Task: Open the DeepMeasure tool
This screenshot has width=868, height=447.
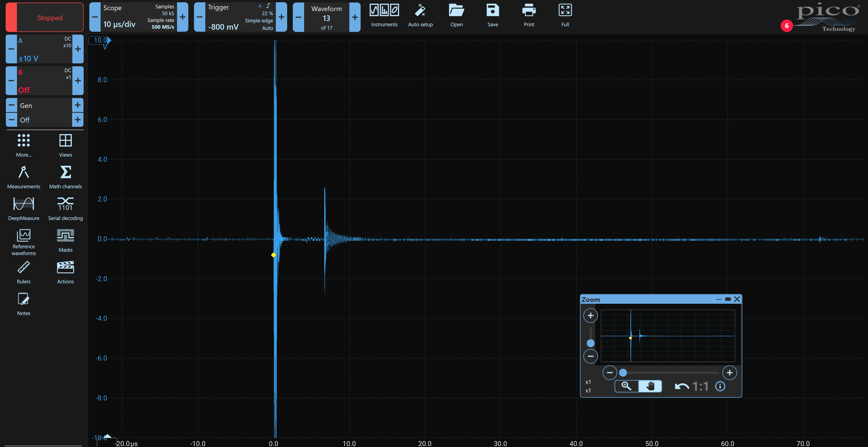Action: (24, 209)
